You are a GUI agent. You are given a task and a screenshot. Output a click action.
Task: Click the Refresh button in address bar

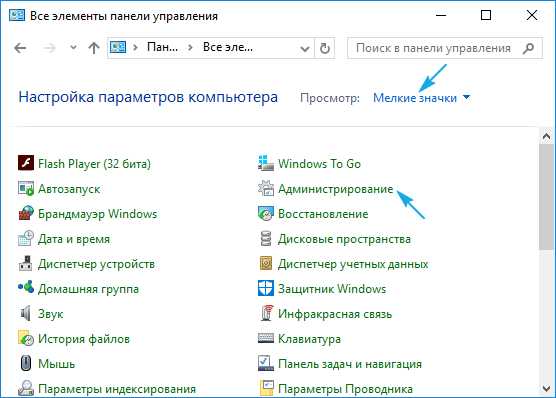point(325,48)
